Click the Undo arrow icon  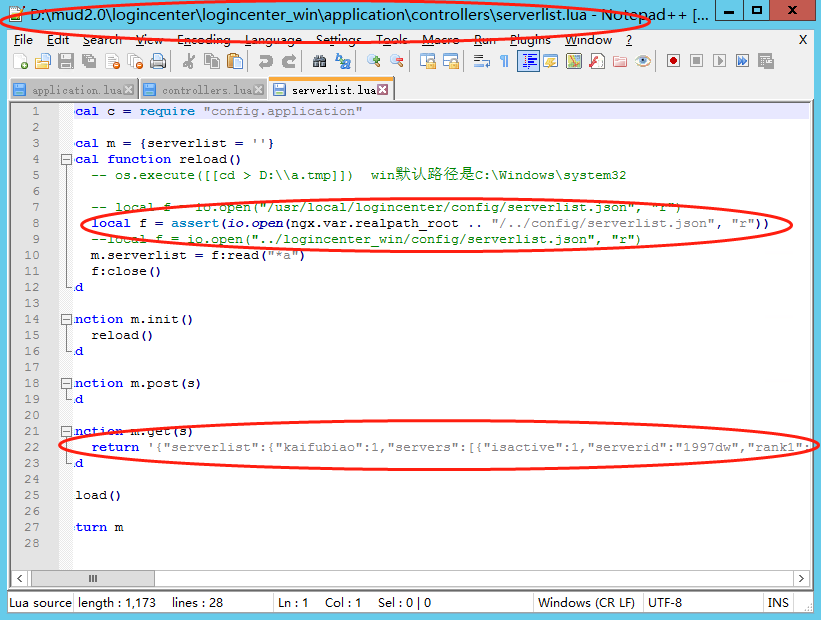point(265,61)
